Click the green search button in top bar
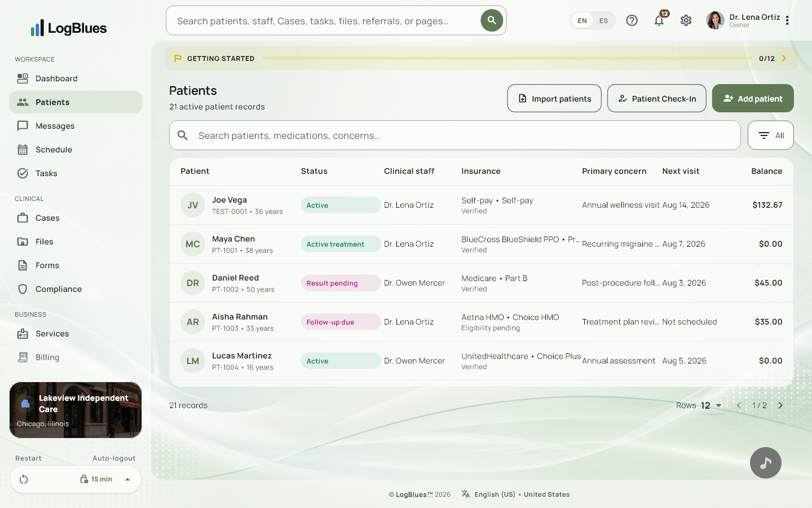The width and height of the screenshot is (812, 508). (492, 20)
